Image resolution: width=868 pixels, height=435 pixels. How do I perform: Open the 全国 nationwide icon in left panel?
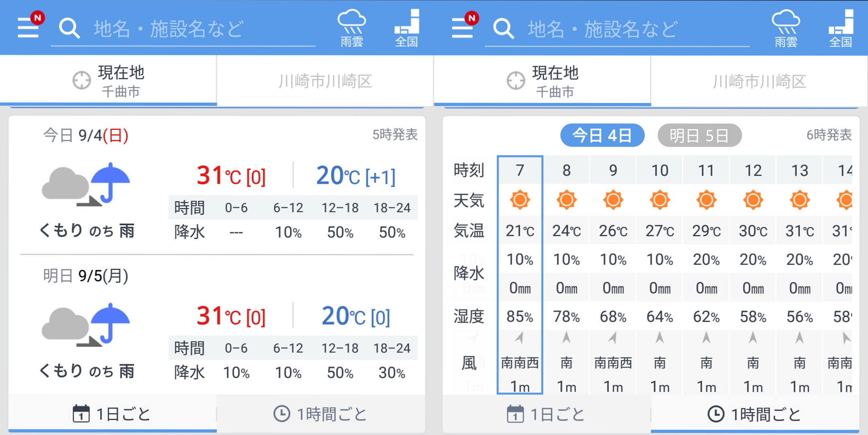point(406,28)
